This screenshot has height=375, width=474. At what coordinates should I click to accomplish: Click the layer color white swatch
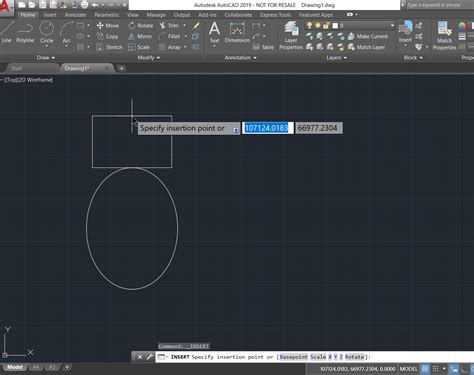pyautogui.click(x=335, y=25)
